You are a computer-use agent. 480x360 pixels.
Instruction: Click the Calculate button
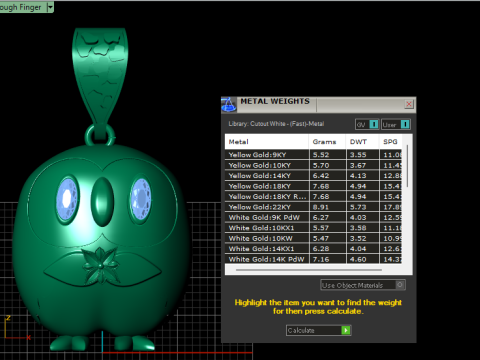(318, 330)
